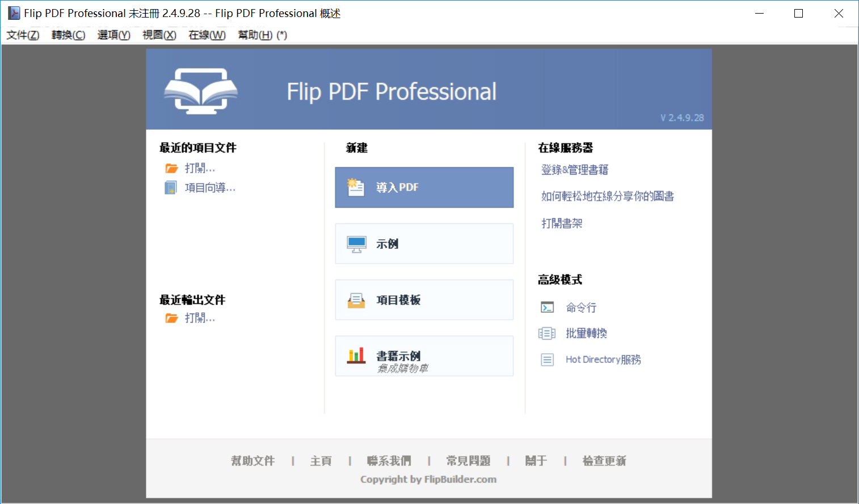This screenshot has height=504, width=859.
Task: Open 打開書架 link
Action: (x=562, y=223)
